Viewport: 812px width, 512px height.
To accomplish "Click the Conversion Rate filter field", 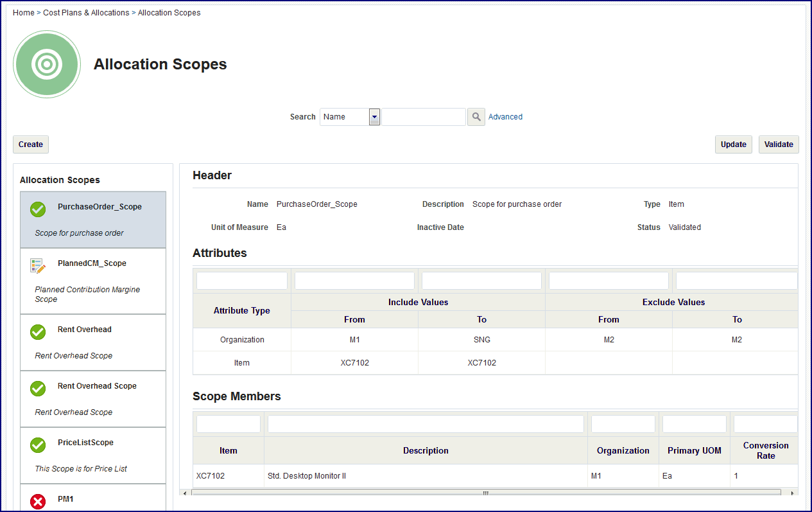I will 765,424.
